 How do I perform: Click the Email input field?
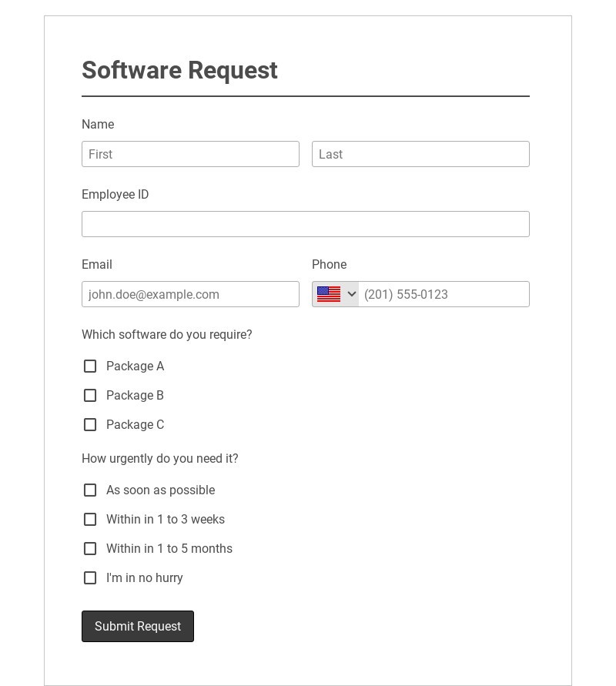190,294
